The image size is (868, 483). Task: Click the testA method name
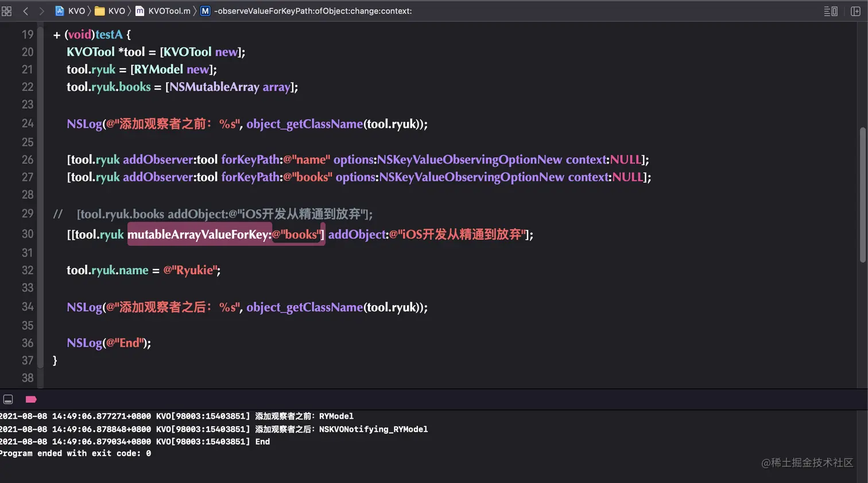[109, 34]
